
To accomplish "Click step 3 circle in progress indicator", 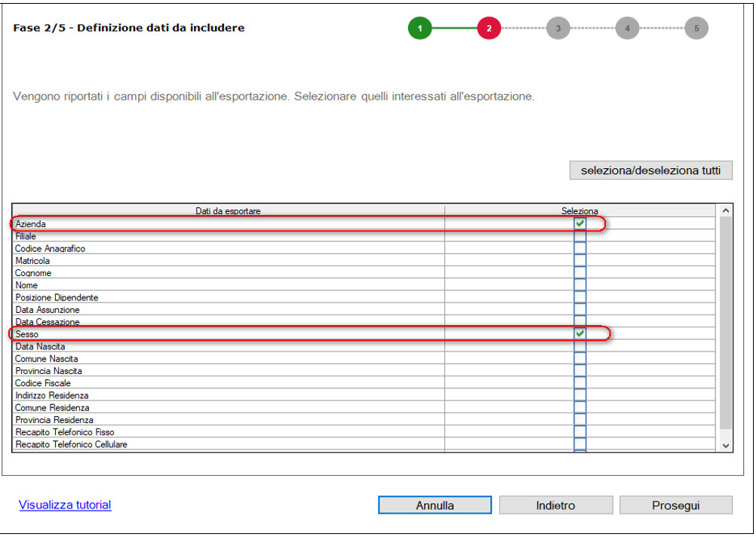I will (x=558, y=28).
